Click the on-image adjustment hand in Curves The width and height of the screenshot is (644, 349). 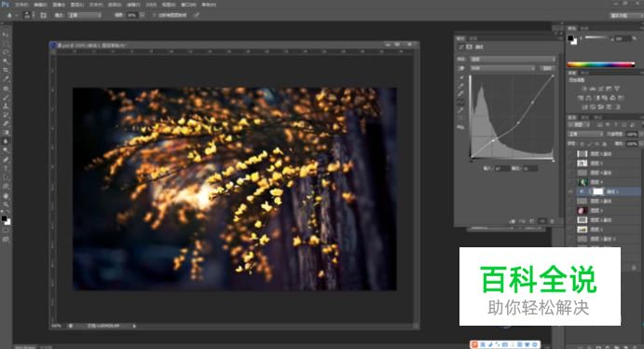point(460,68)
